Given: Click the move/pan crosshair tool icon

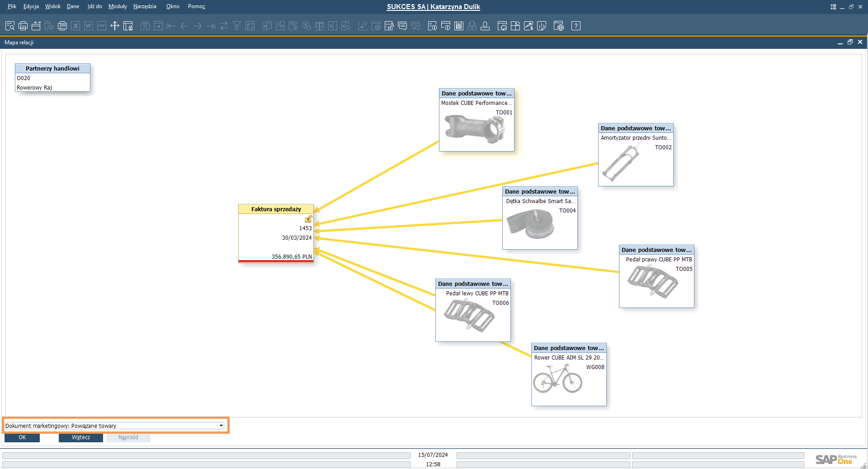Looking at the screenshot, I should (115, 26).
